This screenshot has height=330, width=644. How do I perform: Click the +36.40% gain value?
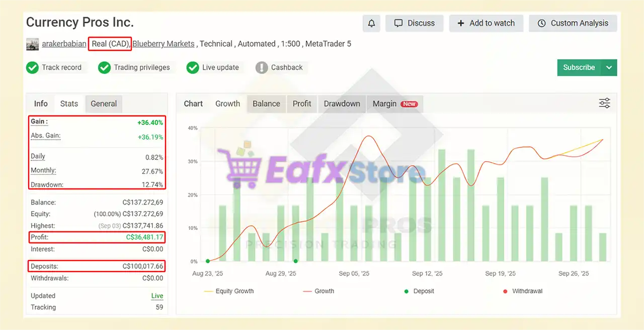(x=150, y=122)
